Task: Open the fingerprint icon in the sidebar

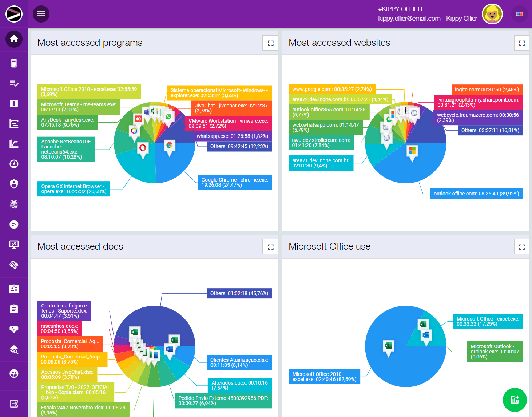Action: pyautogui.click(x=14, y=204)
